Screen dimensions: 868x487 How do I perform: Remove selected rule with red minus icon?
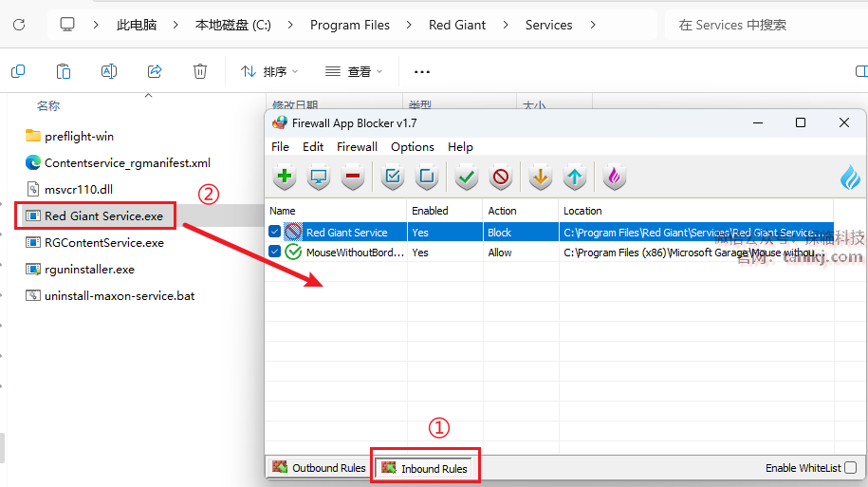(353, 177)
